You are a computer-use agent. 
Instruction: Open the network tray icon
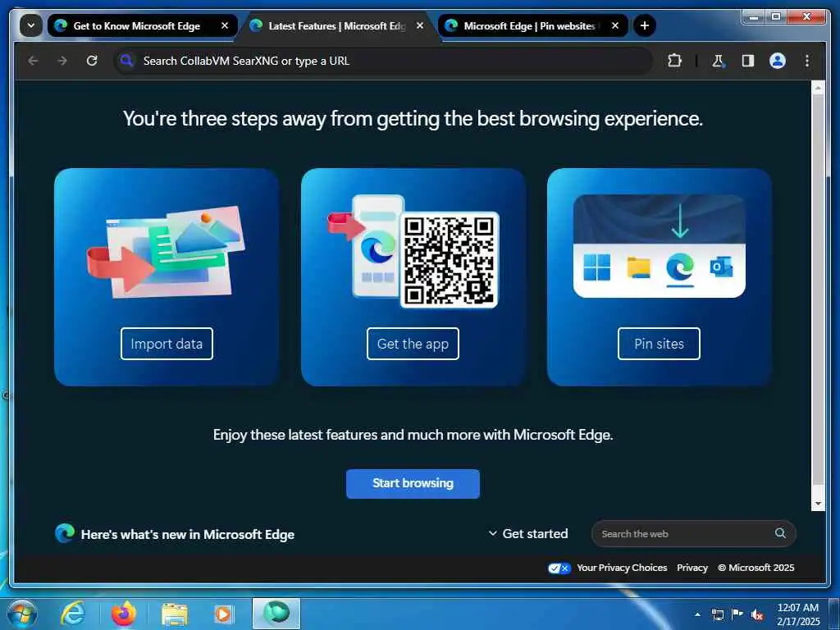point(717,614)
